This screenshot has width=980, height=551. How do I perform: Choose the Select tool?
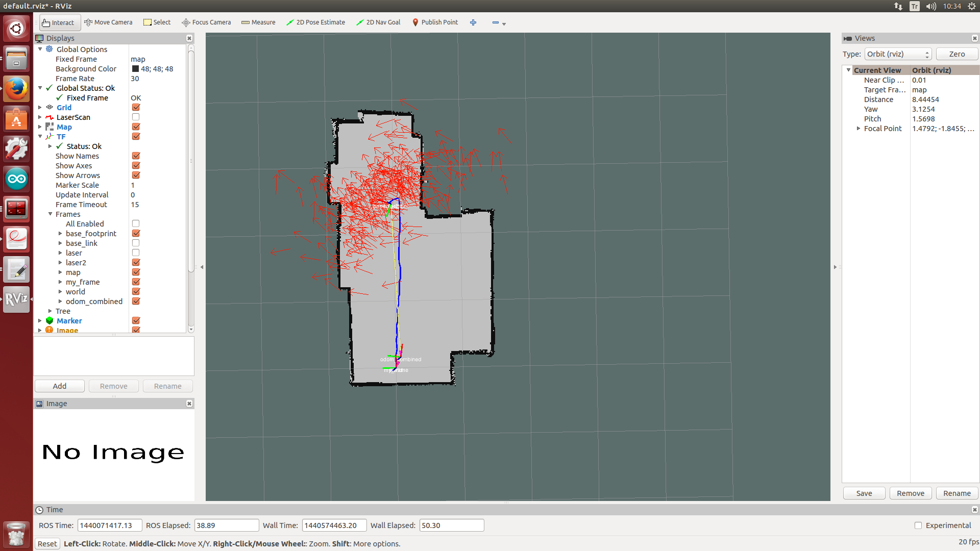point(157,22)
